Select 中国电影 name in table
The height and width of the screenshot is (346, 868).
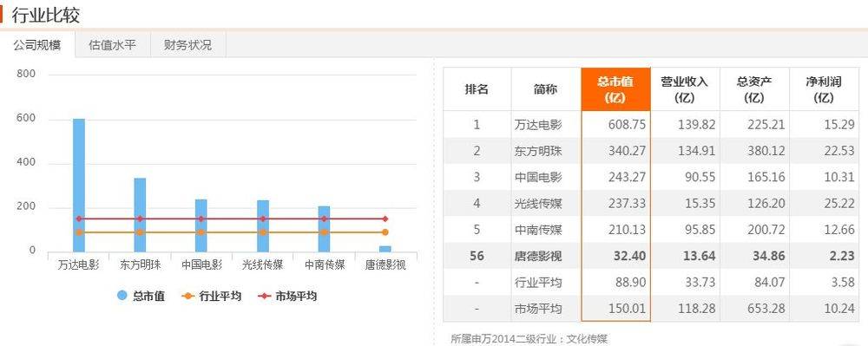click(x=537, y=178)
